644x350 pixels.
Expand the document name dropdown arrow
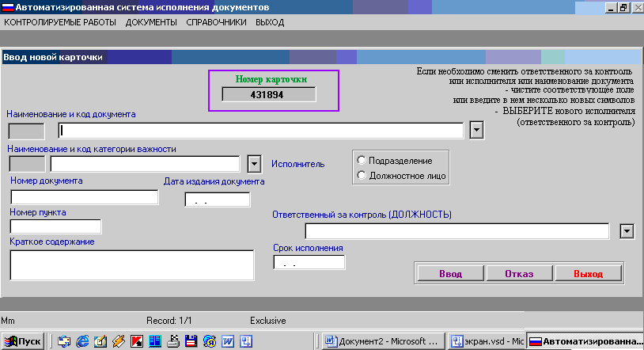click(x=476, y=130)
